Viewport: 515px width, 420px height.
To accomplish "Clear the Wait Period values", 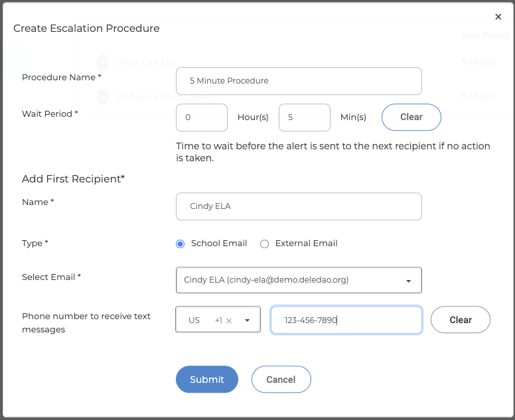I will tap(411, 117).
